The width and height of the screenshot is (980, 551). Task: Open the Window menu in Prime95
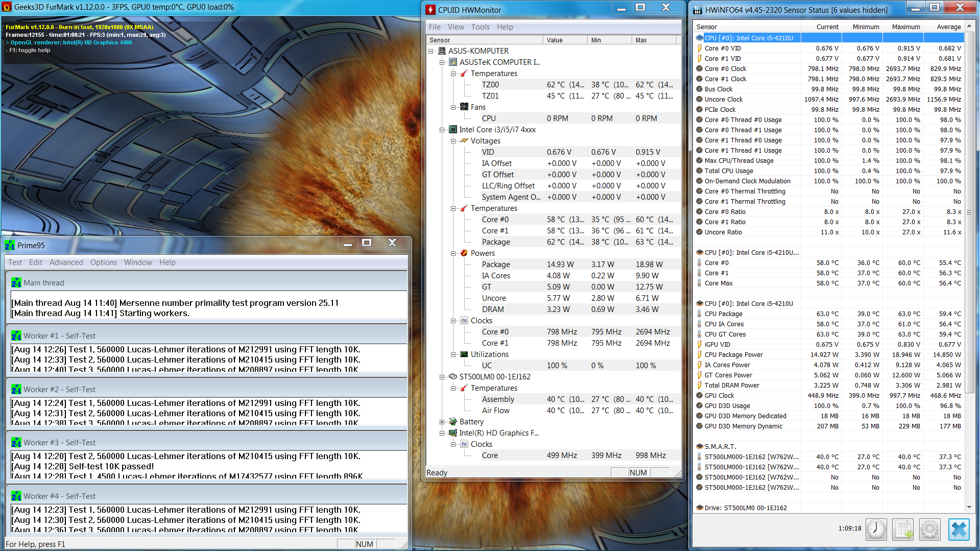pyautogui.click(x=138, y=262)
